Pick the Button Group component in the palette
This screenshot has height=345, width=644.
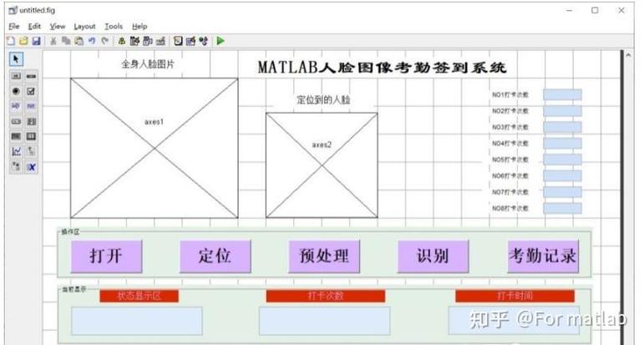[16, 167]
